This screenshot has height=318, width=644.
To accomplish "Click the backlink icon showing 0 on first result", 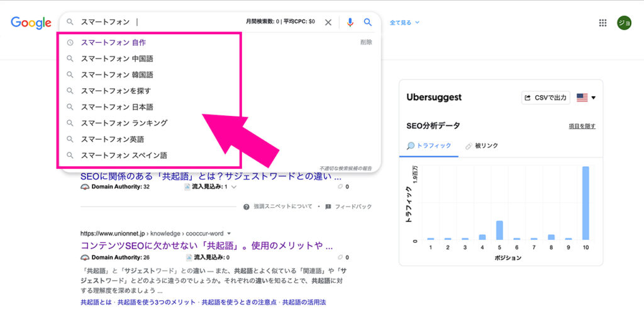I will (340, 187).
